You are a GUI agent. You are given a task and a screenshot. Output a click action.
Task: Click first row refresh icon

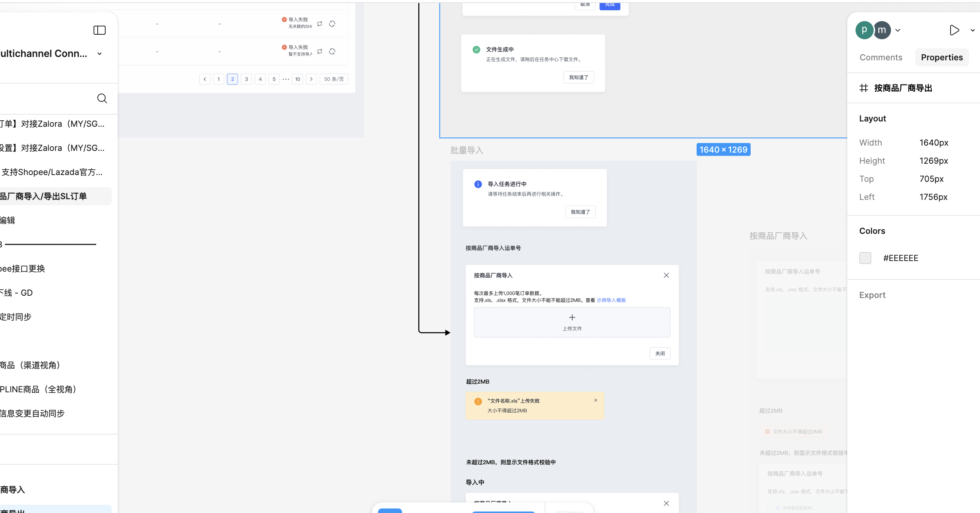point(332,24)
